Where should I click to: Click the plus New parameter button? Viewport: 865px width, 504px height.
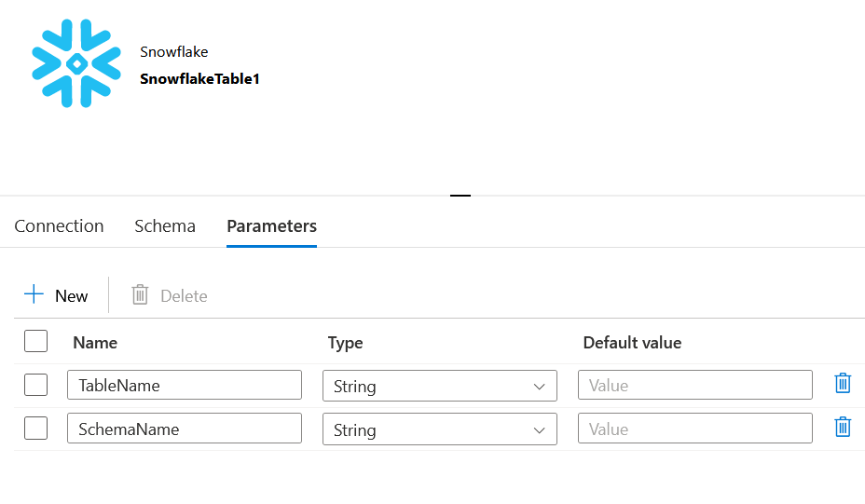point(56,295)
